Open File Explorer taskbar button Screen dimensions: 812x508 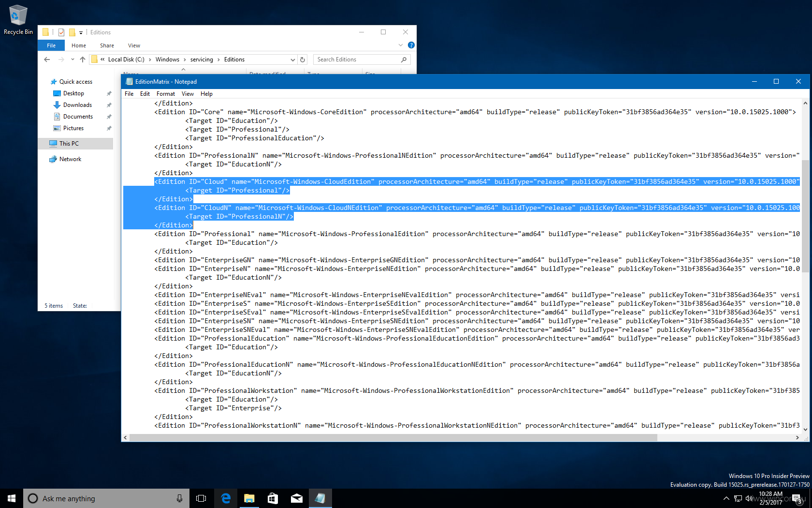[x=249, y=498]
